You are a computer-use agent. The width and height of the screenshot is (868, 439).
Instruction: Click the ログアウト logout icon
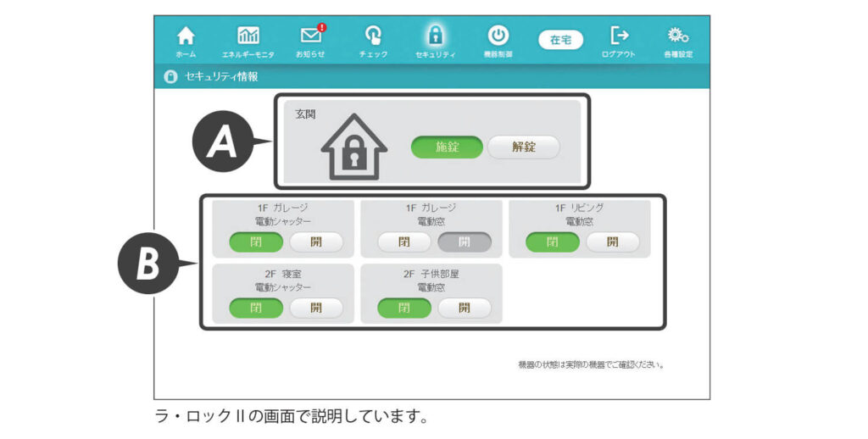619,36
